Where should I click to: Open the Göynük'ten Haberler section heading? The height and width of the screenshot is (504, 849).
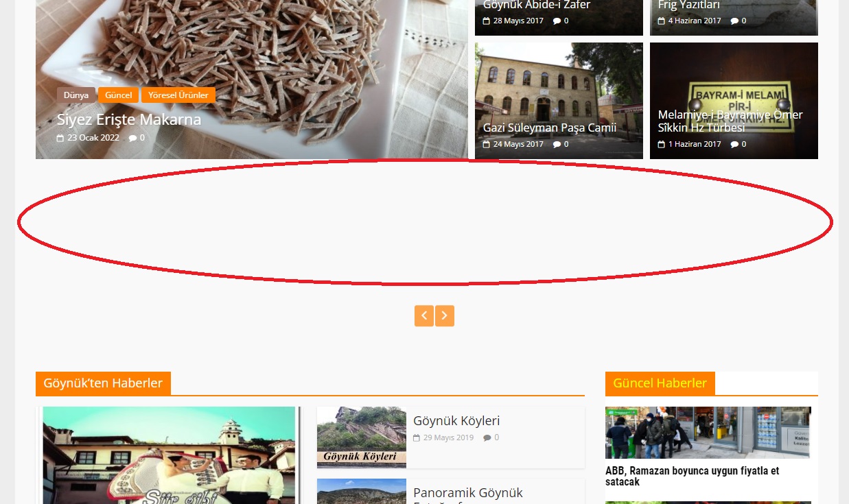(x=103, y=383)
